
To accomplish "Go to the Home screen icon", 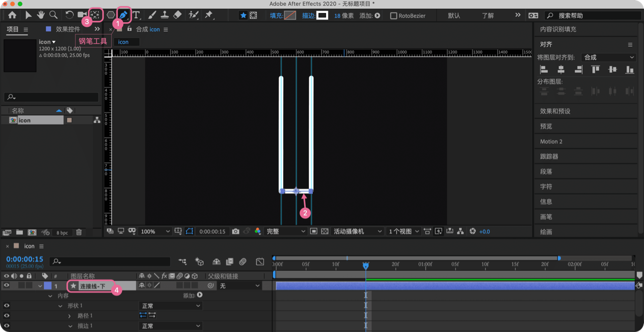I will (12, 16).
